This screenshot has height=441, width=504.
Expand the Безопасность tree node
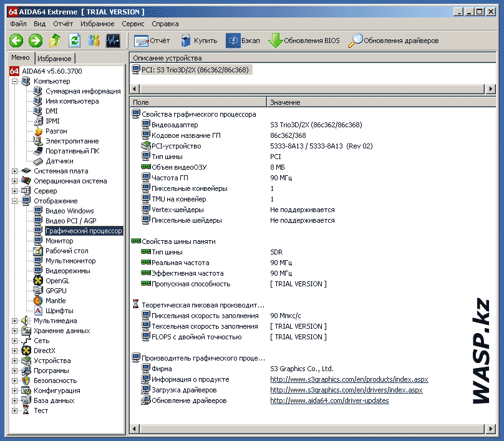click(14, 380)
